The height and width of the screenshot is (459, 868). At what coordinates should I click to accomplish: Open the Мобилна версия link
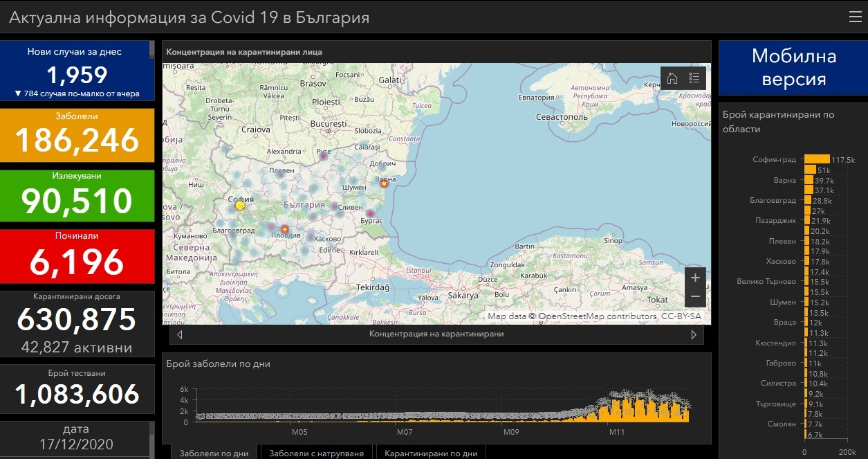793,67
